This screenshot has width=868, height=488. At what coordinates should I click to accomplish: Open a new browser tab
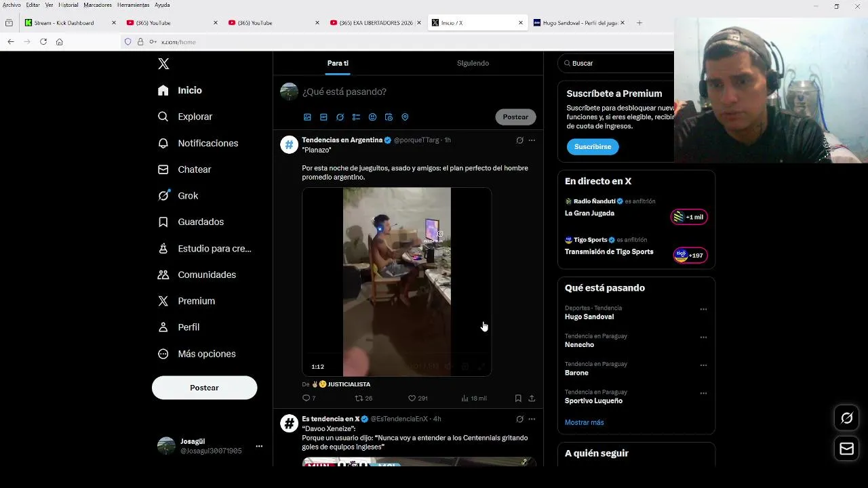pyautogui.click(x=639, y=23)
